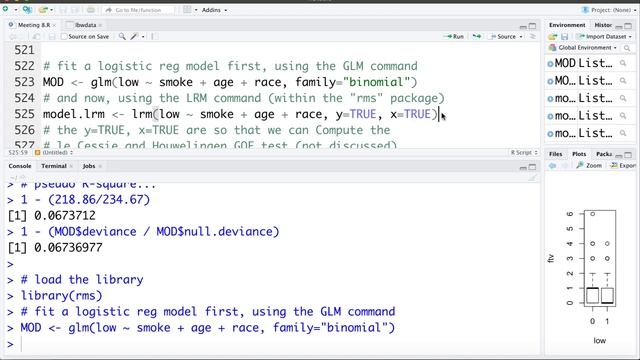Run the current line with Run

coord(453,37)
